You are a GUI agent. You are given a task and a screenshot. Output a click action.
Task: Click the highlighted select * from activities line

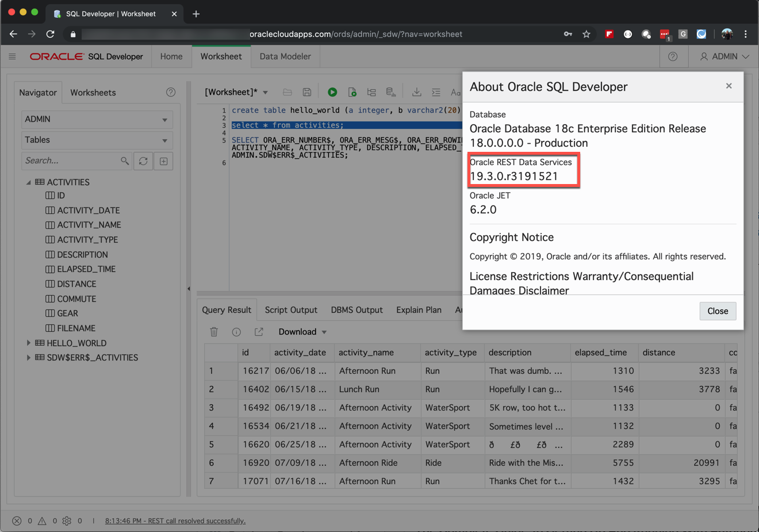[287, 125]
